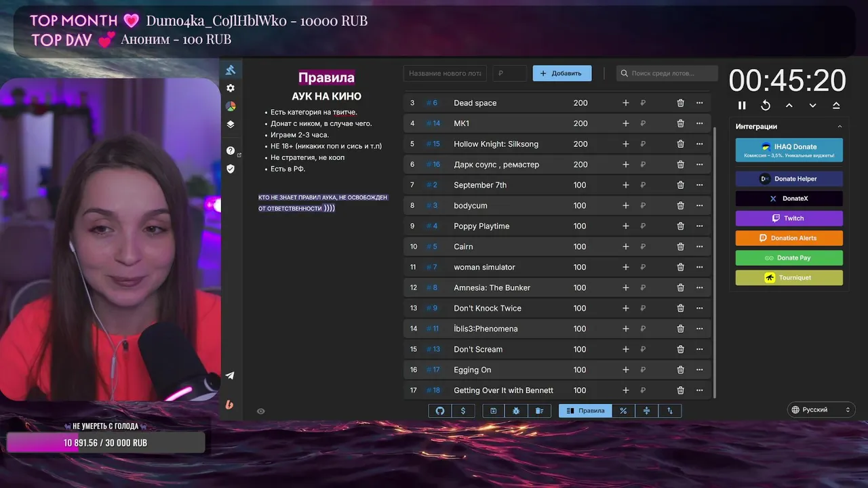
Task: Toggle the sort arrows button
Action: click(670, 411)
